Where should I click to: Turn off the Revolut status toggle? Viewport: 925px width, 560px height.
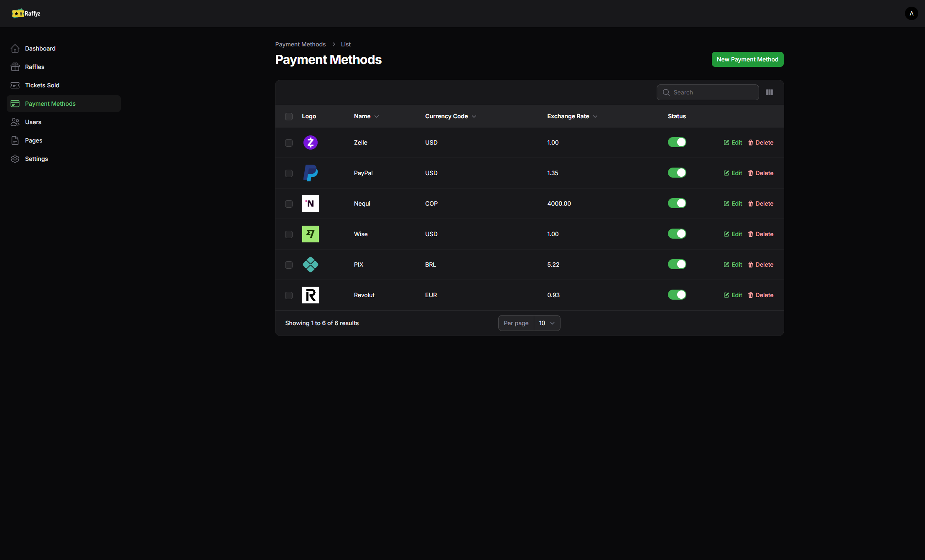click(x=677, y=295)
